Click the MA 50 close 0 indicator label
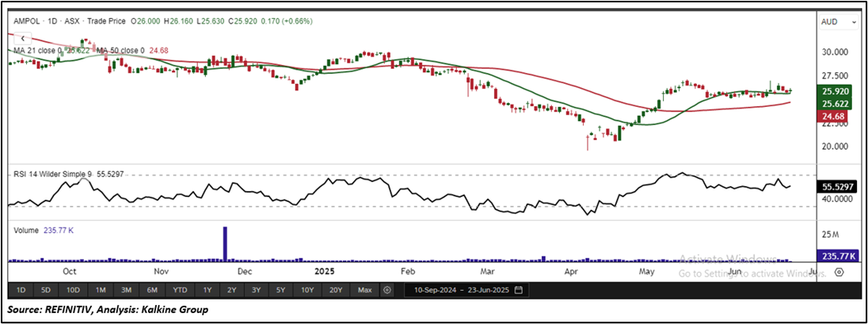Screen dimensions: 868x324 (x=120, y=51)
